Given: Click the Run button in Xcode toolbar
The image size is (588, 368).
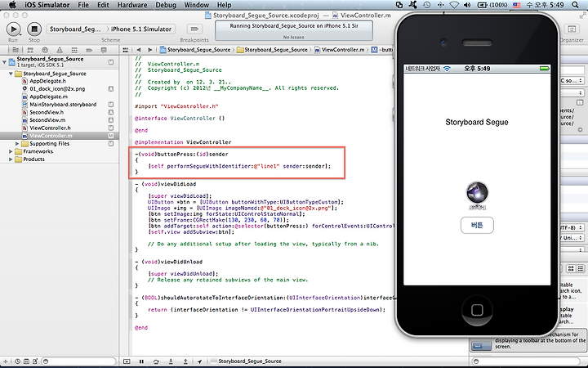Looking at the screenshot, I should [13, 29].
